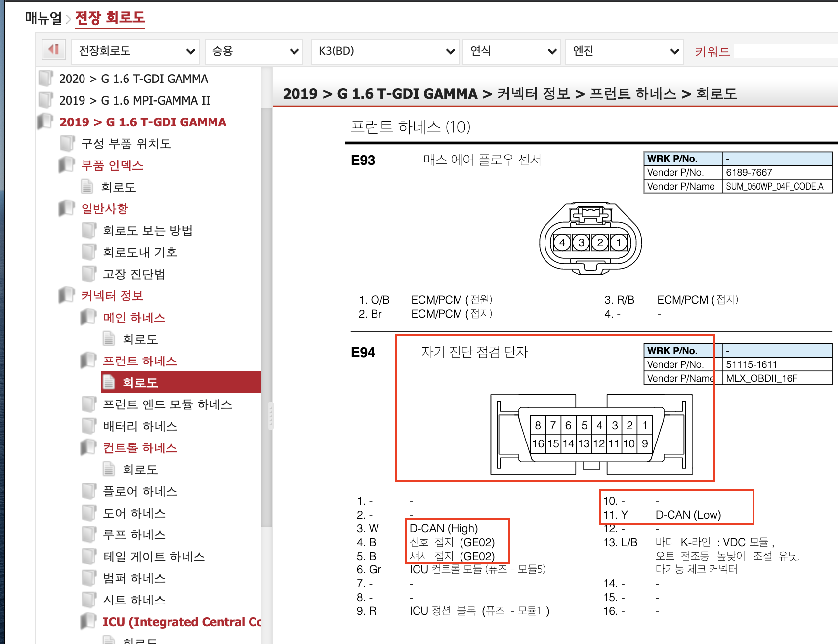Click the 범퍼 하네스 book icon

coord(89,578)
